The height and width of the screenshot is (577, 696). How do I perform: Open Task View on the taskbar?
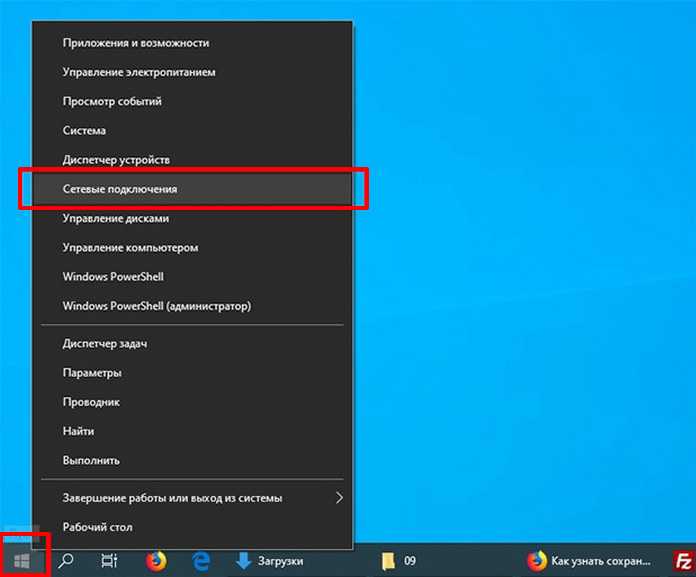coord(109,561)
